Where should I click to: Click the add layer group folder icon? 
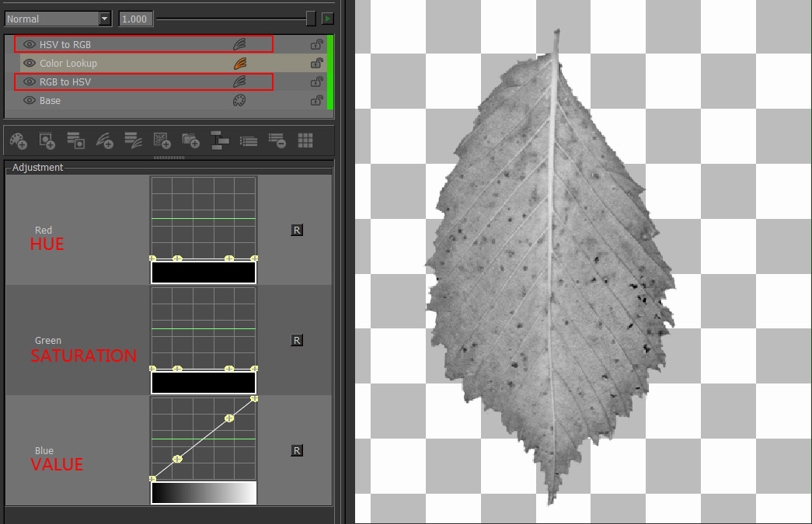[190, 141]
